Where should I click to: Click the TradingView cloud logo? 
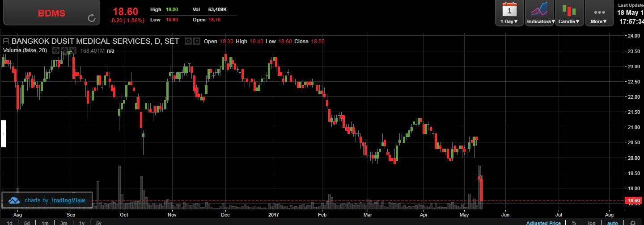tap(13, 200)
